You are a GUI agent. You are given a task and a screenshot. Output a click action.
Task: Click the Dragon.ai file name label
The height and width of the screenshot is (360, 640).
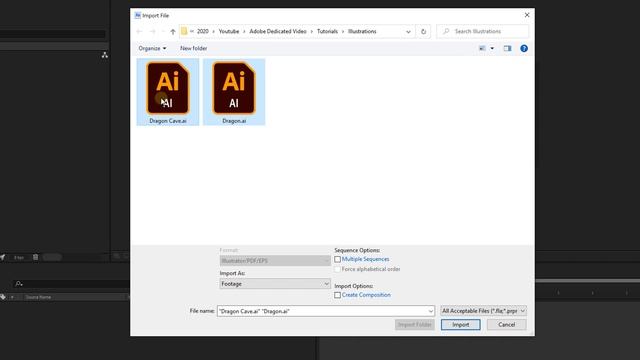click(234, 121)
